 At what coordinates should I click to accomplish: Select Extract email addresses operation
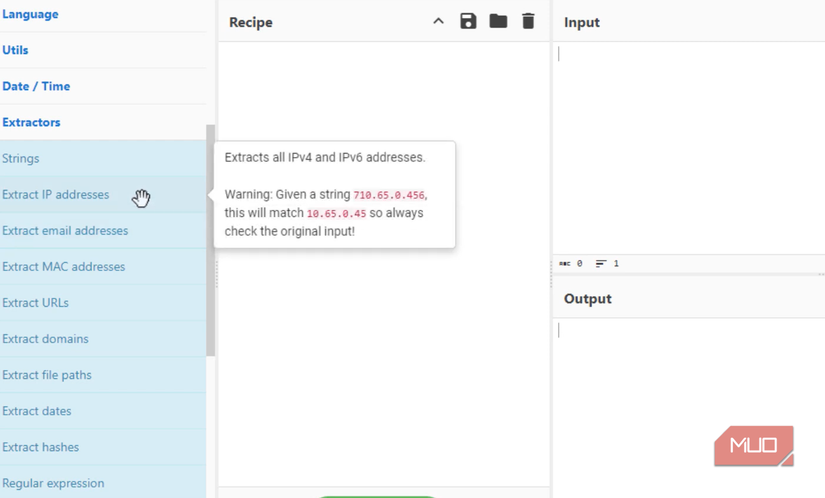tap(103, 231)
